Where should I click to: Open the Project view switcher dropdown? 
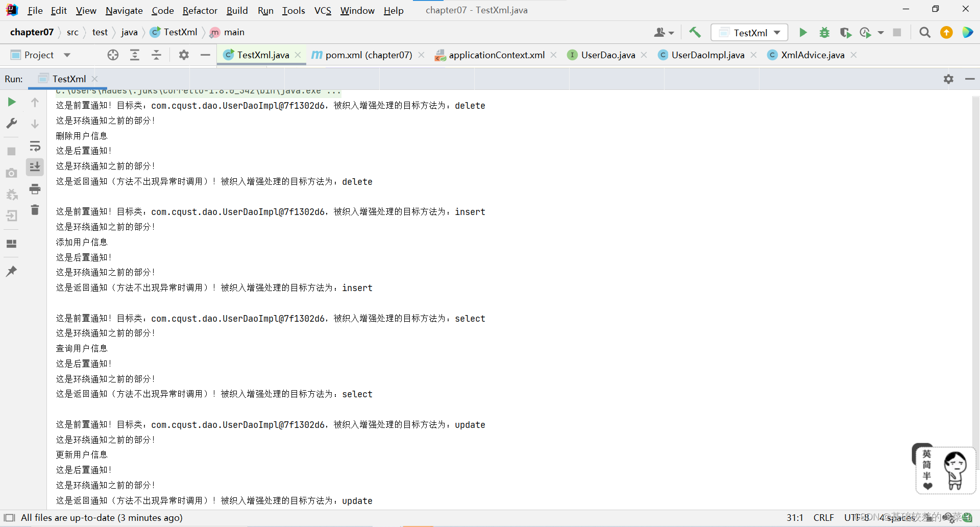tap(67, 55)
